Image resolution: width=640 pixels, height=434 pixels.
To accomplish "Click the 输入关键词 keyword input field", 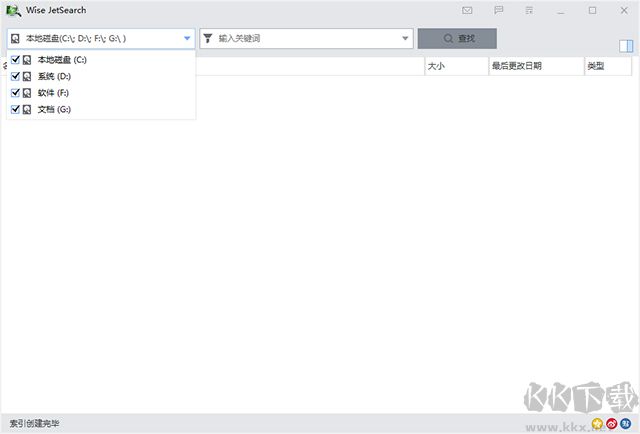I will [x=307, y=38].
